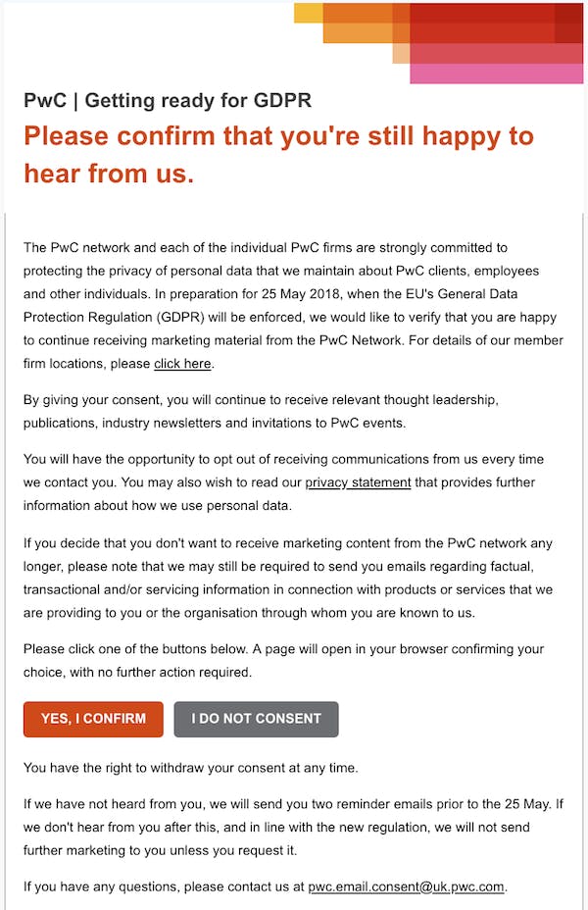Screen dimensions: 588x910
Task: Click the headline "Please confirm that you're still happy"
Action: 278,136
